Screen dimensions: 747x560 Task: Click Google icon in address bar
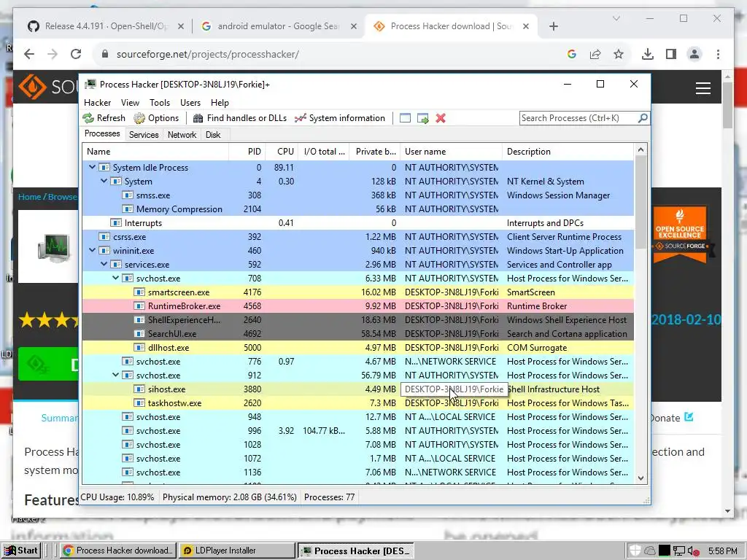pos(572,54)
